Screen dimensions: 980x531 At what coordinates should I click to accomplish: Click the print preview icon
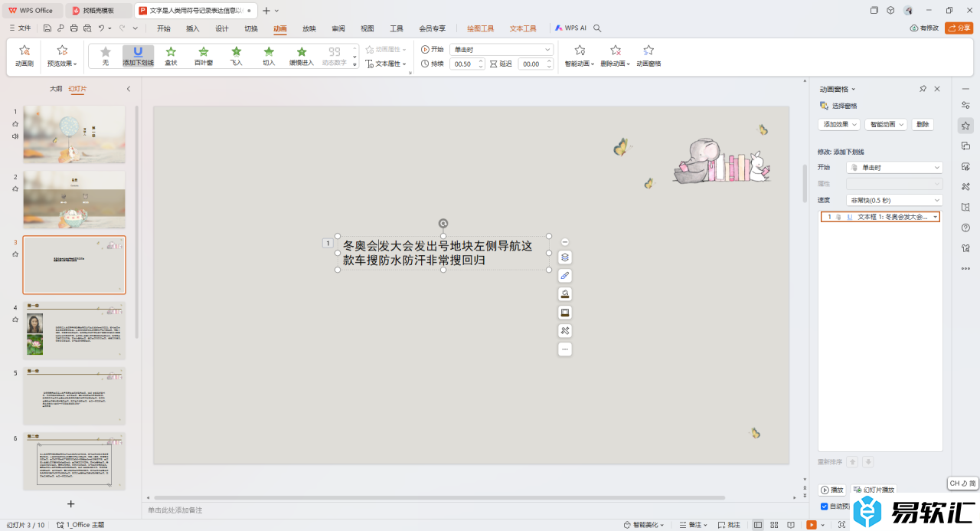[87, 28]
